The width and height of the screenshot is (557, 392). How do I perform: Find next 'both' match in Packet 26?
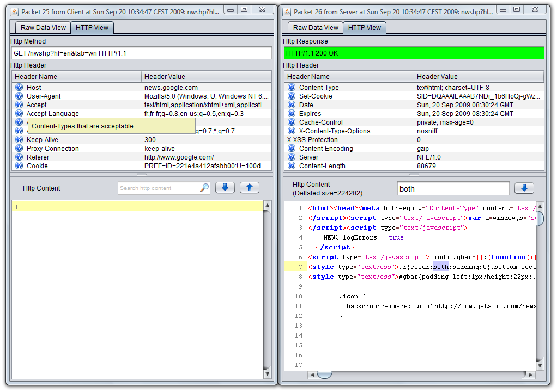point(524,188)
